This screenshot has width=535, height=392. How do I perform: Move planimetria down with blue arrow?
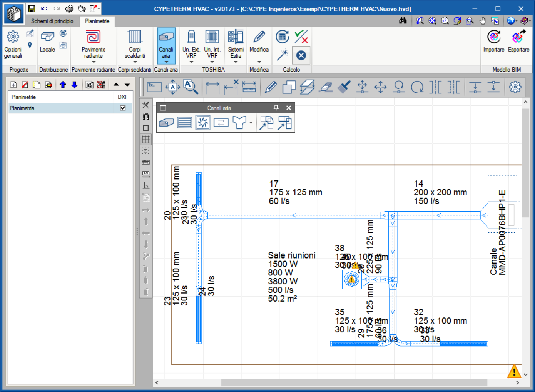tap(74, 85)
